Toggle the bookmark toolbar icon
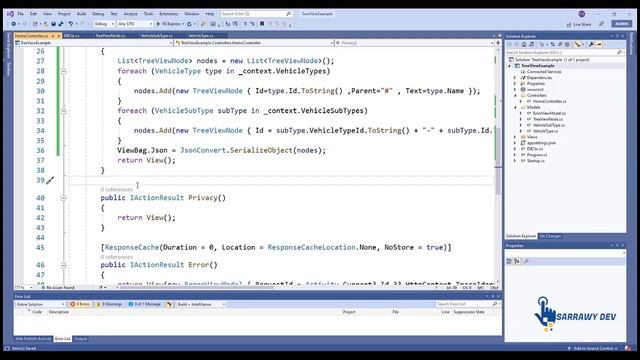 tap(262, 24)
